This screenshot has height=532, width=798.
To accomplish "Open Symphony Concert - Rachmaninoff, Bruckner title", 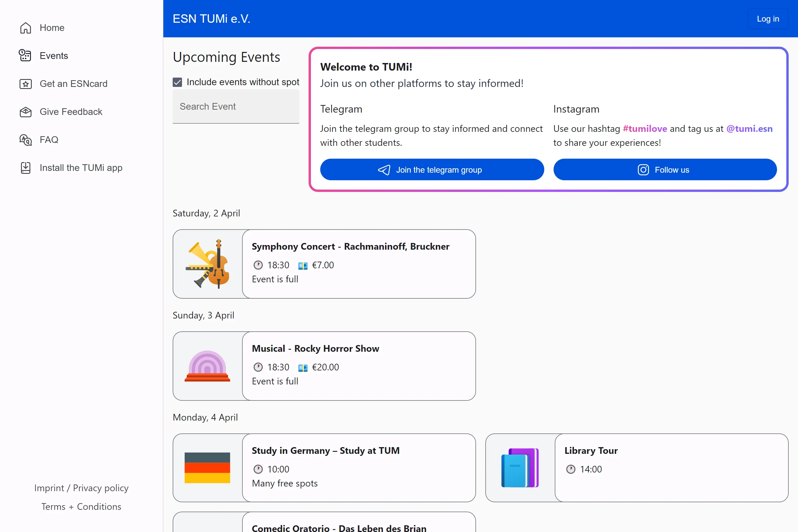I will point(351,246).
